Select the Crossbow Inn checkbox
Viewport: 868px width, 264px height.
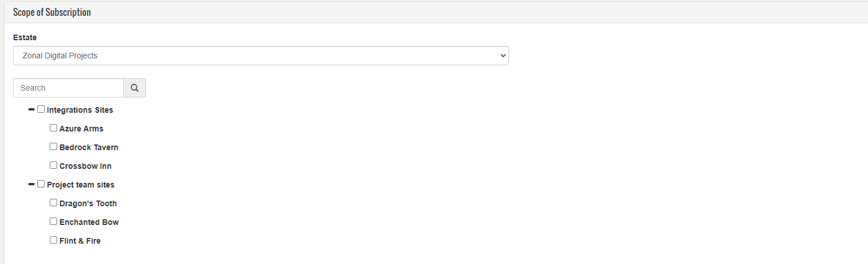coord(54,165)
